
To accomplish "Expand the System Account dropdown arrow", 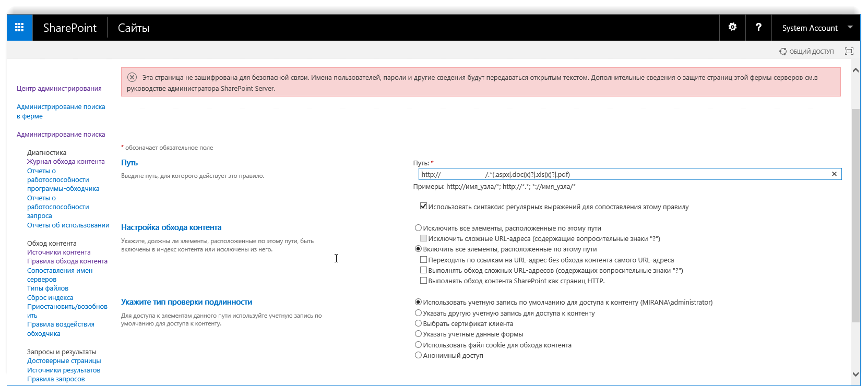I will (850, 27).
